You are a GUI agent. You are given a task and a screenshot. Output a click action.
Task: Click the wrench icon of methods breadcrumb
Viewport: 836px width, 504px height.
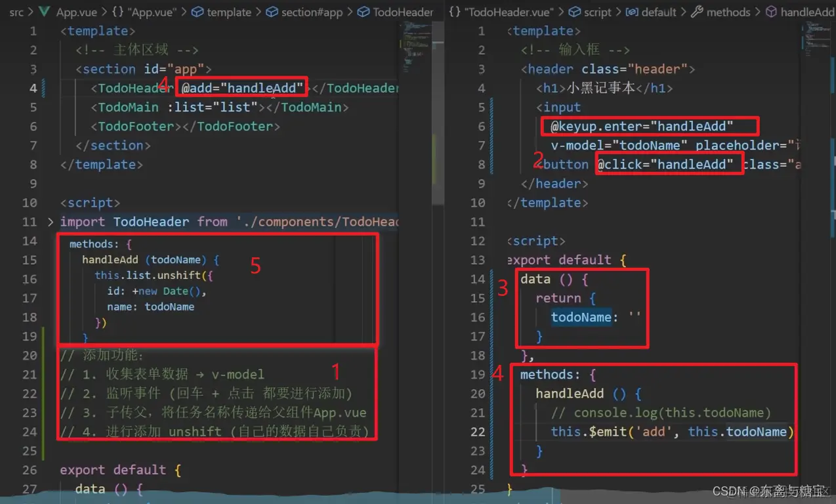(698, 12)
